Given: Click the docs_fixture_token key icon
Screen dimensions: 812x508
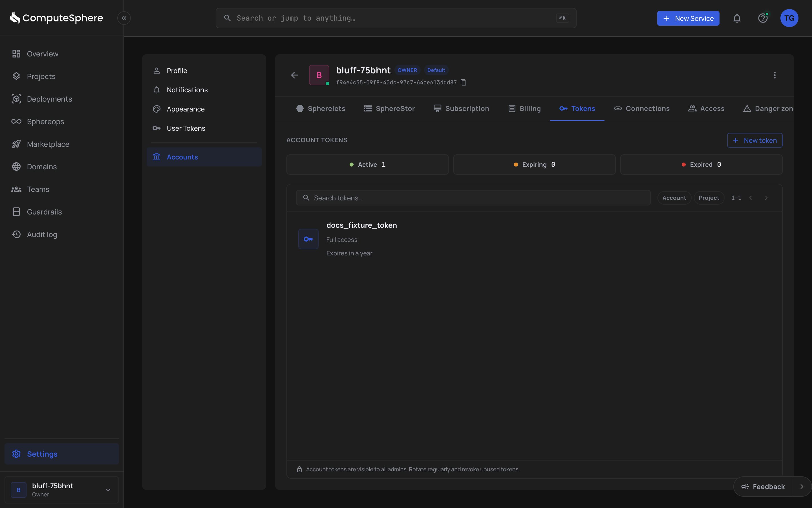Looking at the screenshot, I should point(308,239).
